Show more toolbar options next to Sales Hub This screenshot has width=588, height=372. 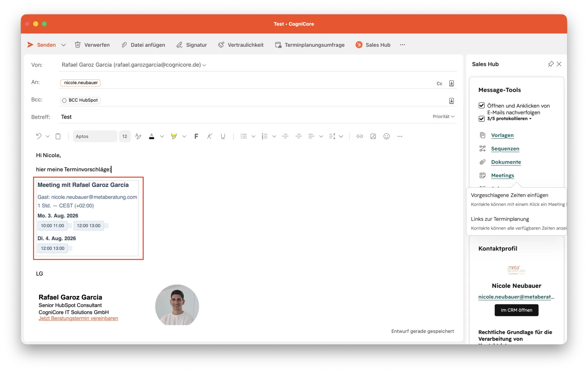point(402,45)
